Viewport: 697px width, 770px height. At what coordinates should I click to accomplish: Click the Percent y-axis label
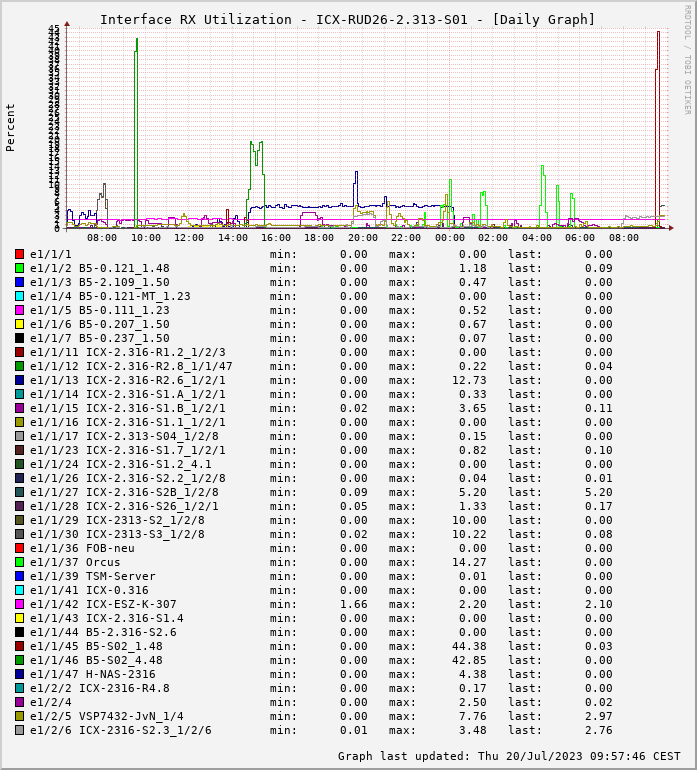11,127
